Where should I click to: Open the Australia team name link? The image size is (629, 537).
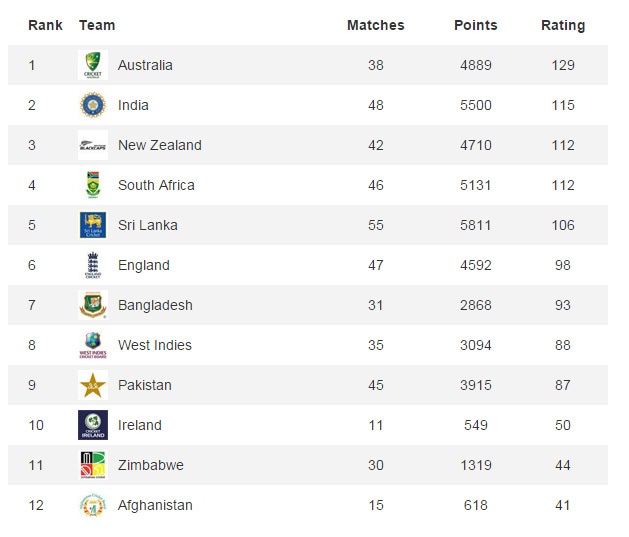tap(145, 65)
